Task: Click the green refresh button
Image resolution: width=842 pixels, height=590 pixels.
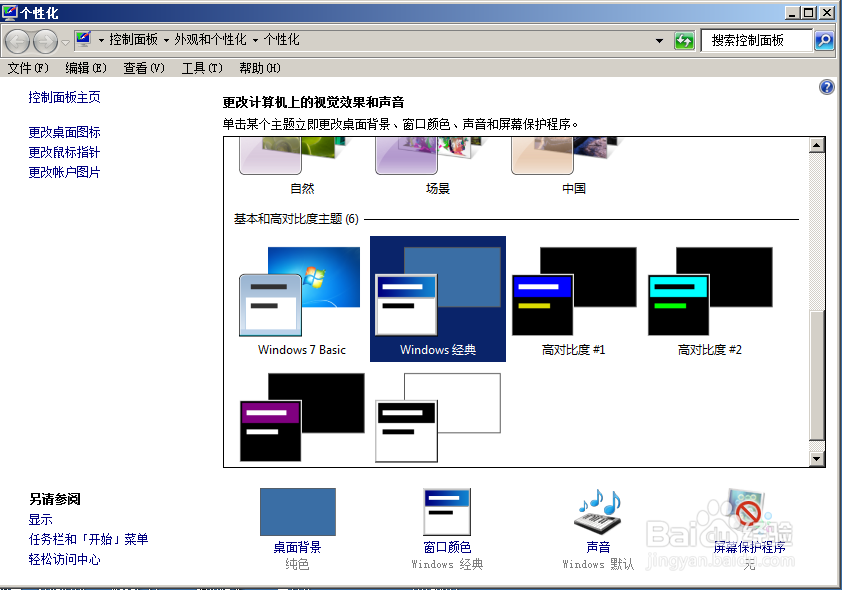Action: click(684, 41)
